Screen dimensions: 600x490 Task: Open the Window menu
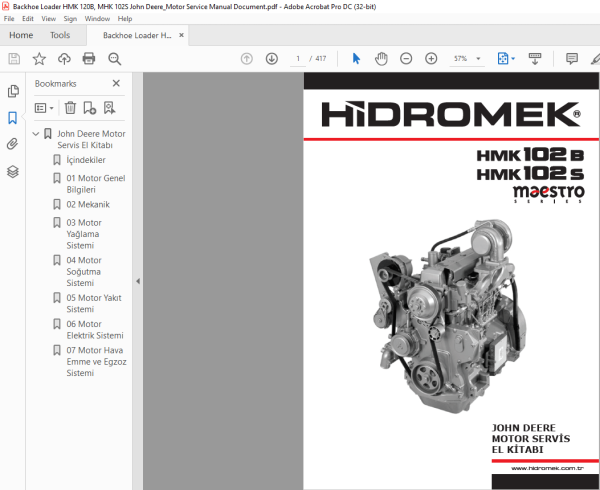(x=97, y=18)
